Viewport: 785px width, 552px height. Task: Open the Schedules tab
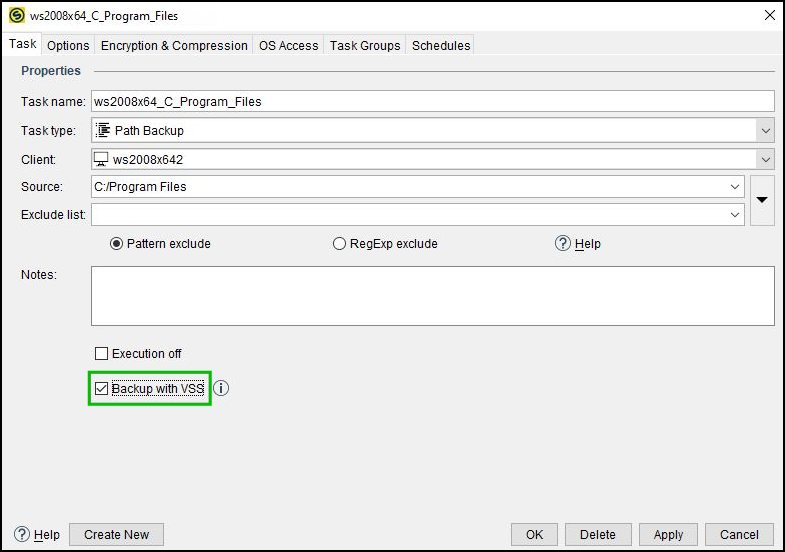[x=441, y=46]
